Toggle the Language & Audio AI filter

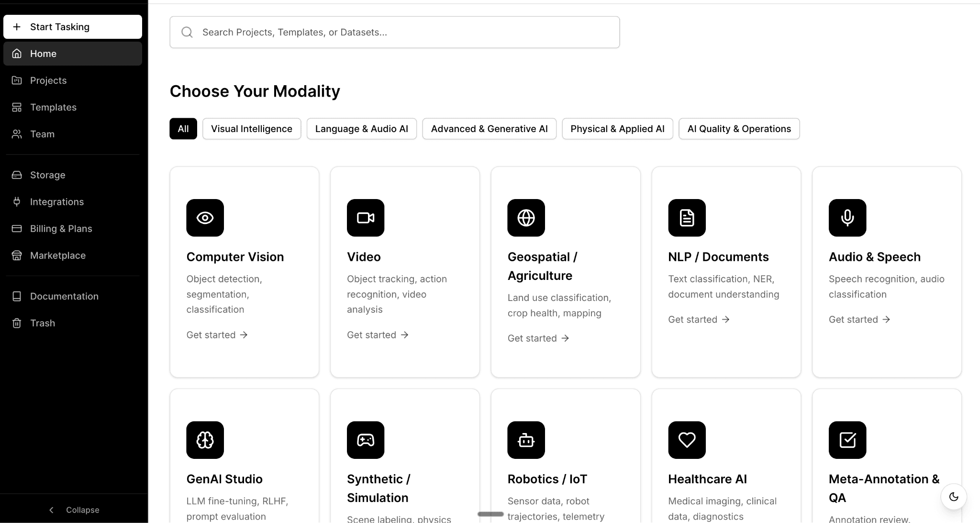(x=361, y=128)
